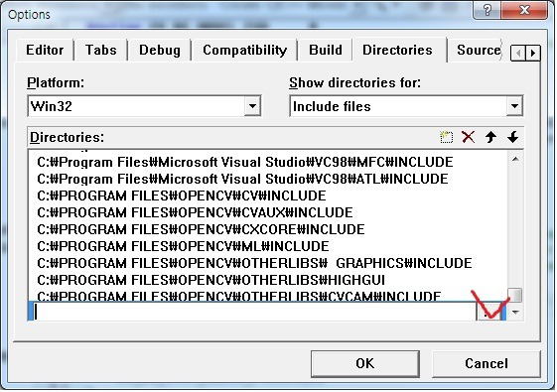Click the directories list scroll down arrow

coord(515,313)
